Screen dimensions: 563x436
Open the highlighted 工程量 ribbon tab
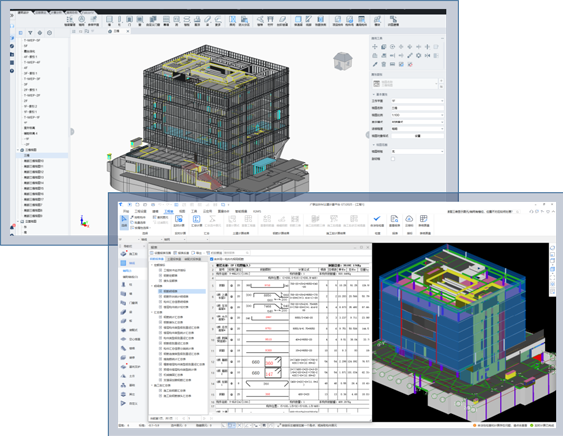(168, 211)
